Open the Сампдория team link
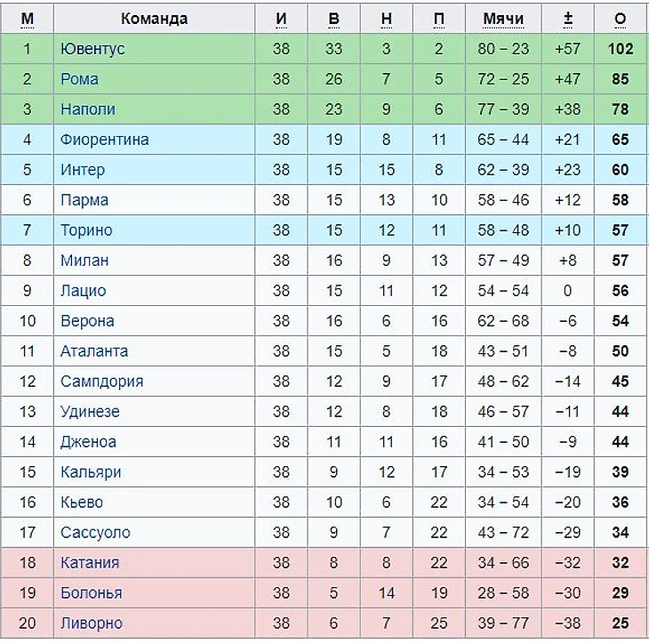 coord(101,382)
